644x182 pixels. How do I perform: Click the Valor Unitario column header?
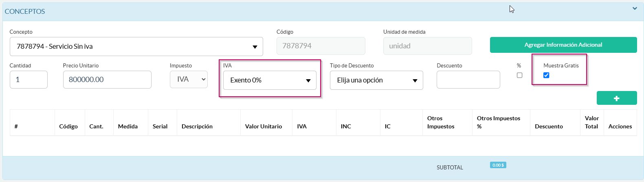(263, 126)
